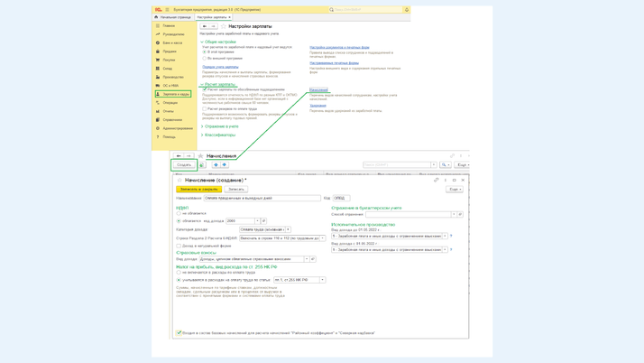Open the Категория дохода dropdown
Image resolution: width=644 pixels, height=363 pixels.
288,229
